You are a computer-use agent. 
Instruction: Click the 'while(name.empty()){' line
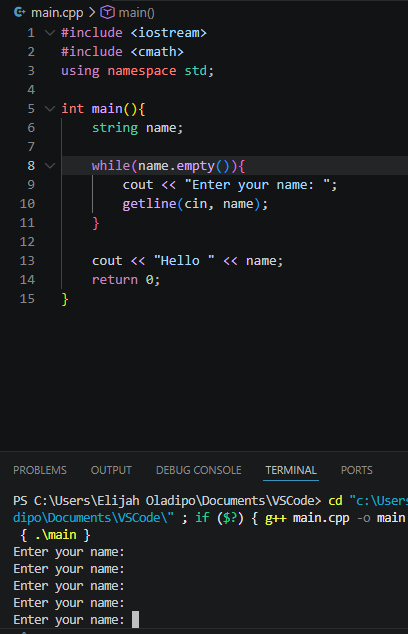pyautogui.click(x=168, y=166)
